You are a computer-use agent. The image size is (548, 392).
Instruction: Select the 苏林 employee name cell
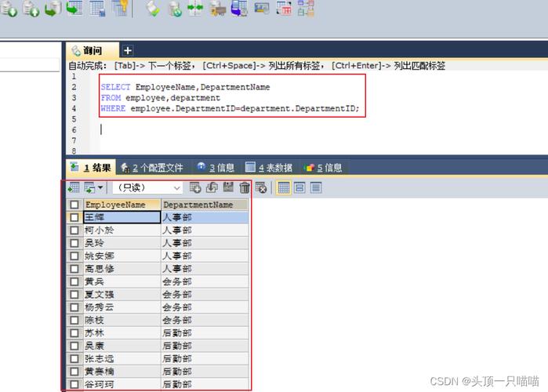(122, 333)
